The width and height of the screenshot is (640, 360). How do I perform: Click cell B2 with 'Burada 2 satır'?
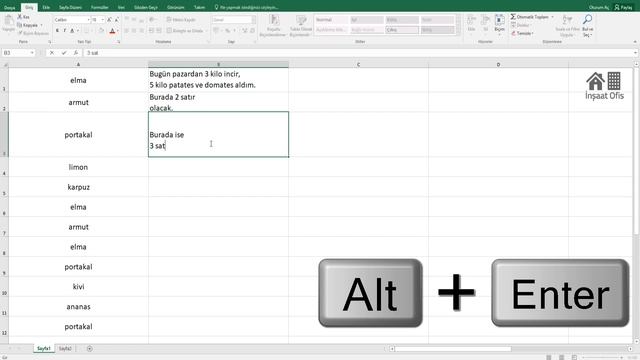(x=218, y=102)
